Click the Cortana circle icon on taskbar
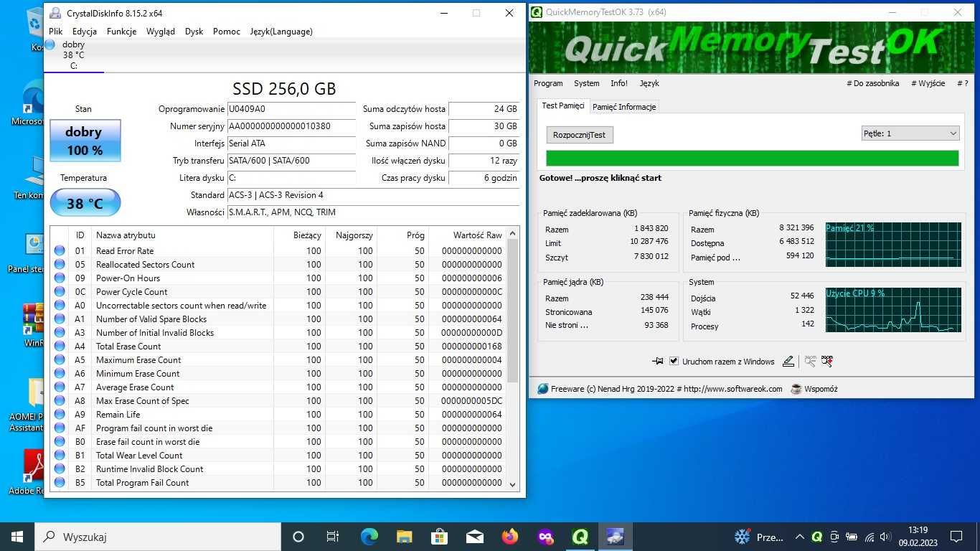 tap(298, 537)
